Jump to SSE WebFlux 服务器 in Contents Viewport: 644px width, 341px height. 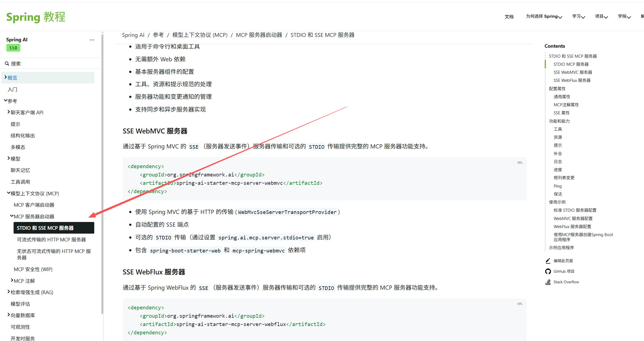[572, 80]
